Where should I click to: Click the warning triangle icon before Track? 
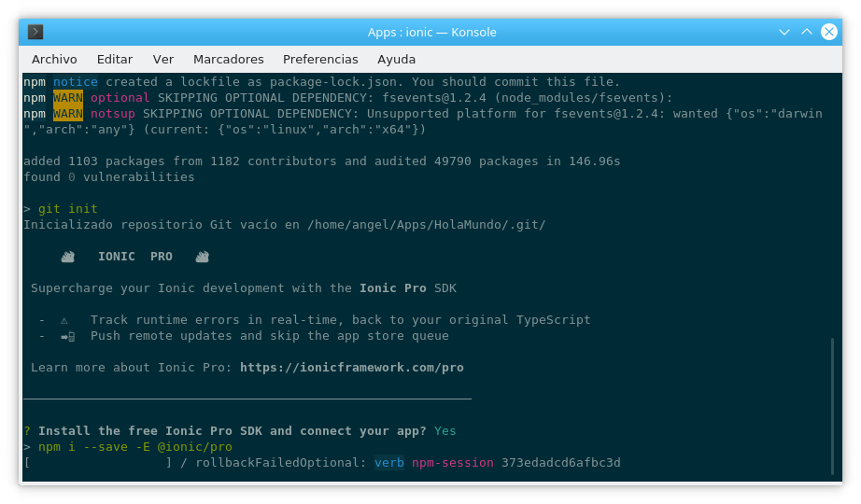tap(64, 320)
